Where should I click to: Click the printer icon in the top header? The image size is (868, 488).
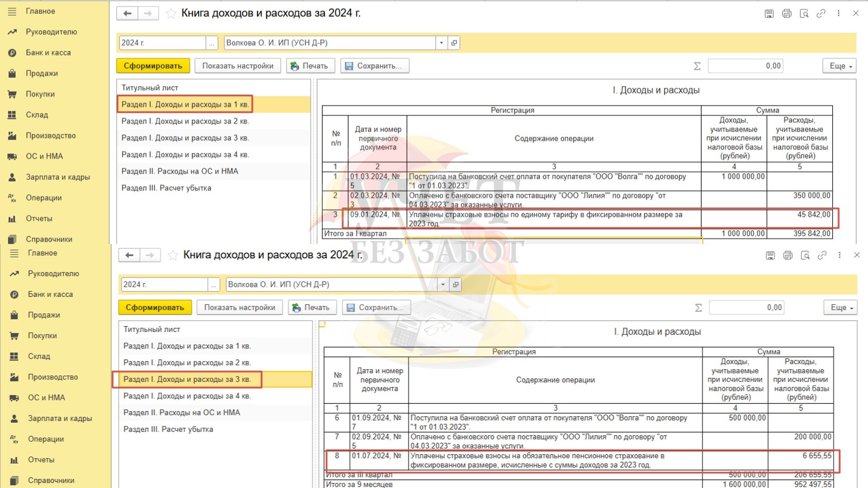(x=787, y=14)
